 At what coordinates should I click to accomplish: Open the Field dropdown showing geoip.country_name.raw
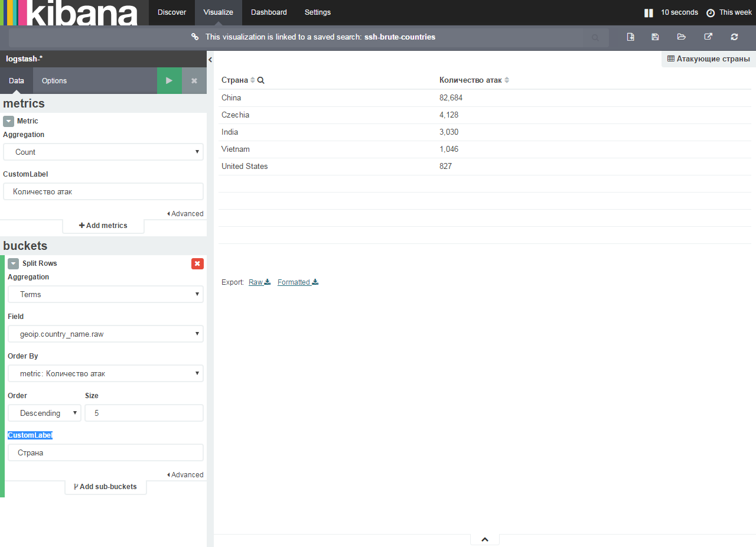coord(106,334)
